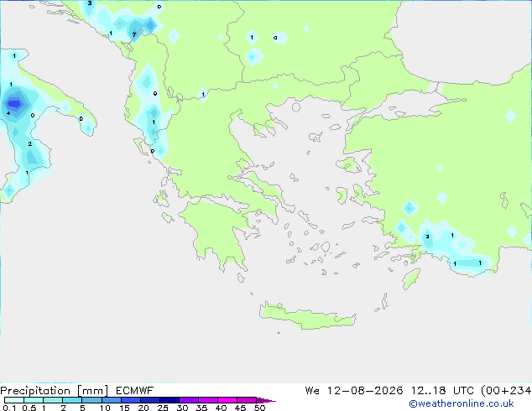This screenshot has width=532, height=411.
Task: Click the Precipitation [mm] title label
Action: click(x=55, y=391)
